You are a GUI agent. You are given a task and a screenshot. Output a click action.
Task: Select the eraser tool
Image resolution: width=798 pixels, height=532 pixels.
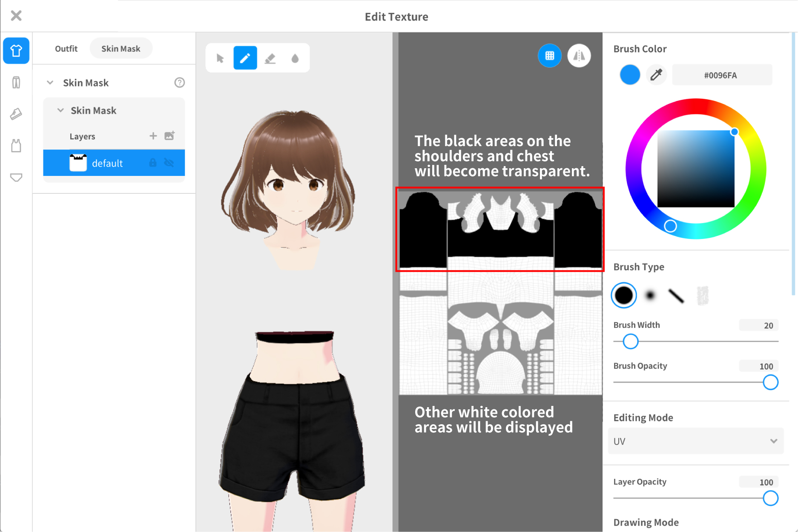pyautogui.click(x=270, y=58)
